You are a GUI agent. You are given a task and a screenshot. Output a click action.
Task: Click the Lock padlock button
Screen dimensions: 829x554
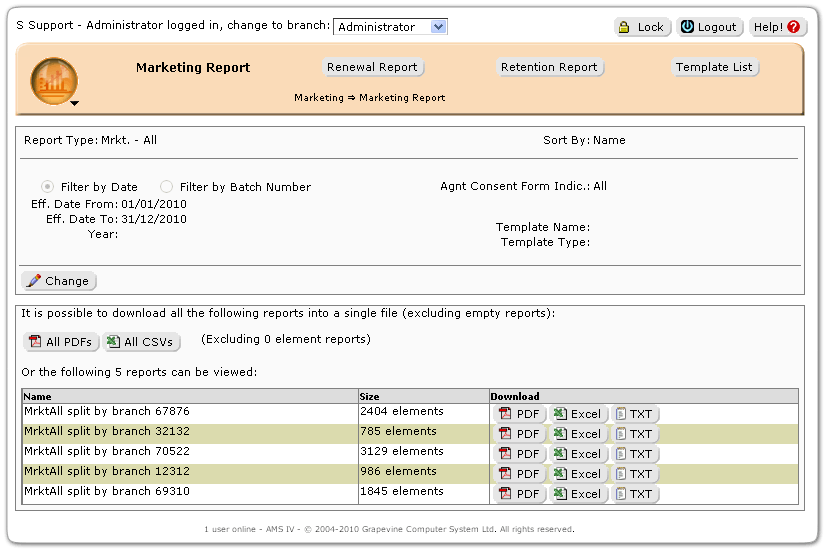(642, 27)
